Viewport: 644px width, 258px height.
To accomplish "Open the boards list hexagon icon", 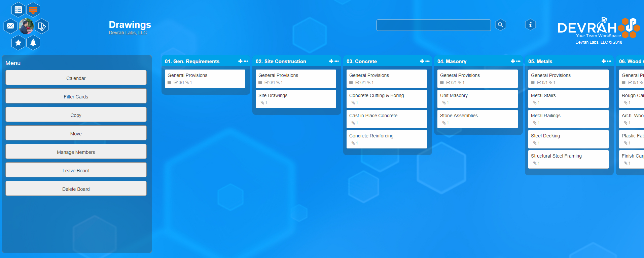I will [18, 10].
